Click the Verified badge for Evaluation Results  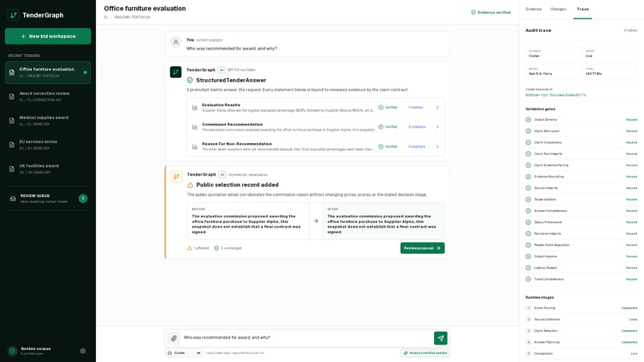(x=388, y=108)
